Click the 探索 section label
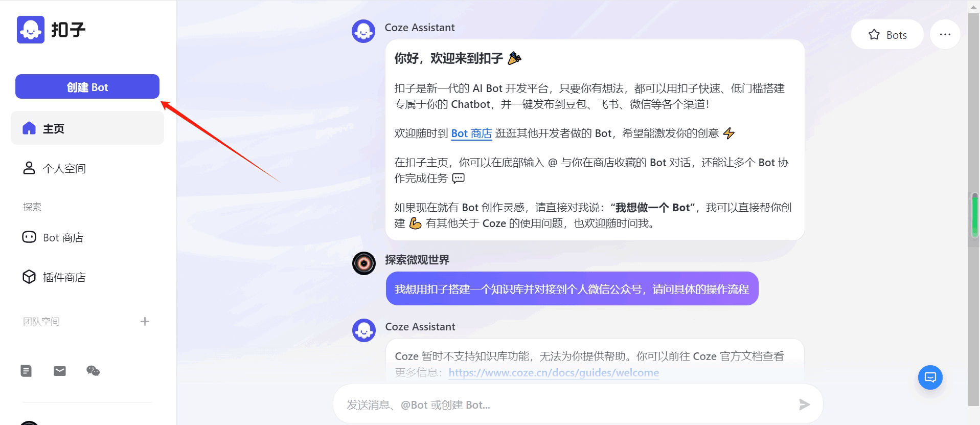Screen dimensions: 980x425 (x=32, y=207)
